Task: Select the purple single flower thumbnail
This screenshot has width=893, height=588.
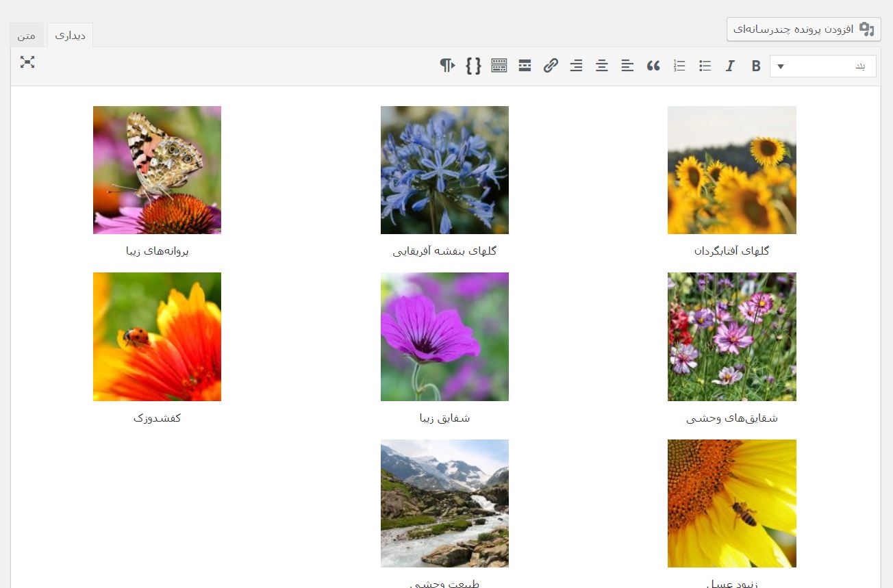Action: point(444,337)
